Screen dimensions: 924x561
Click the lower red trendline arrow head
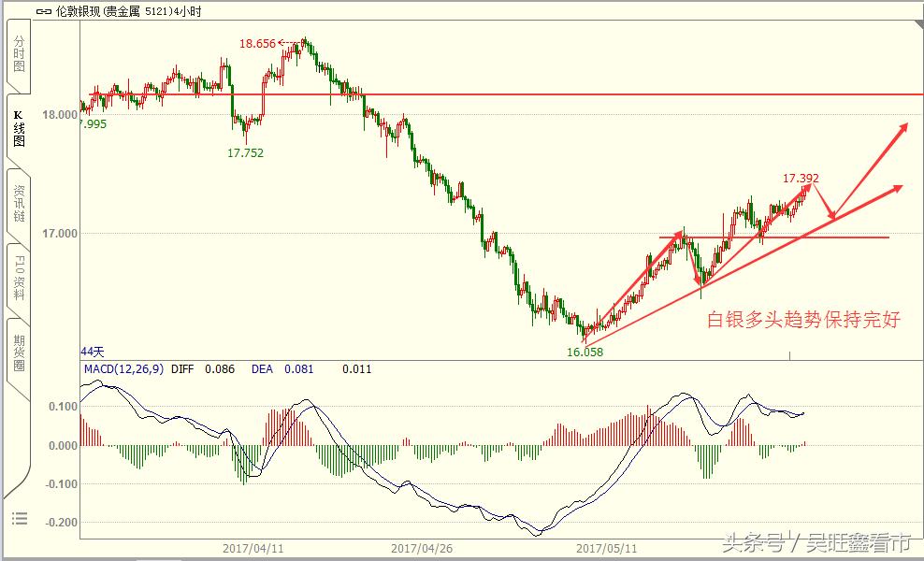point(899,187)
